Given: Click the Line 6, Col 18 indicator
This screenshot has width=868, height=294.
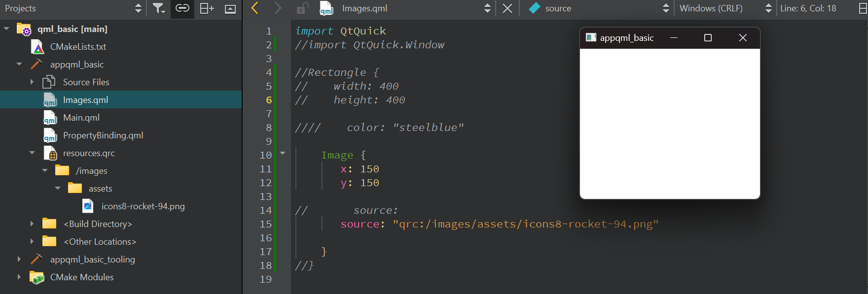Looking at the screenshot, I should point(808,8).
